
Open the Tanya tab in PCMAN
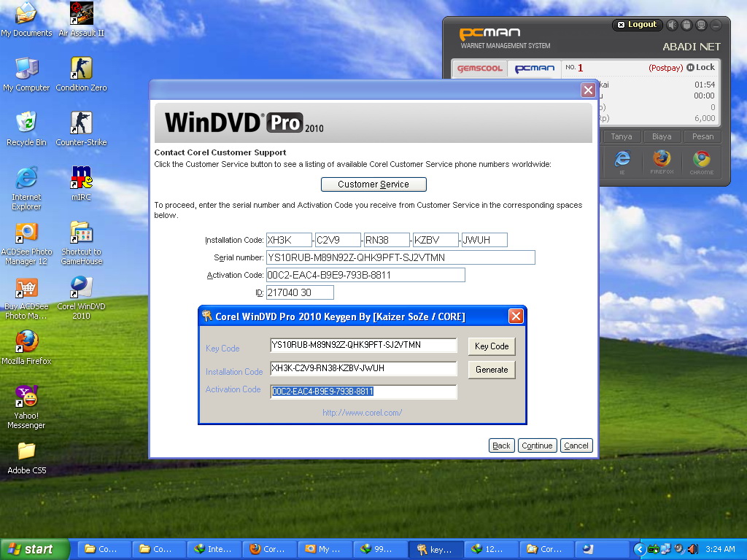[x=622, y=136]
